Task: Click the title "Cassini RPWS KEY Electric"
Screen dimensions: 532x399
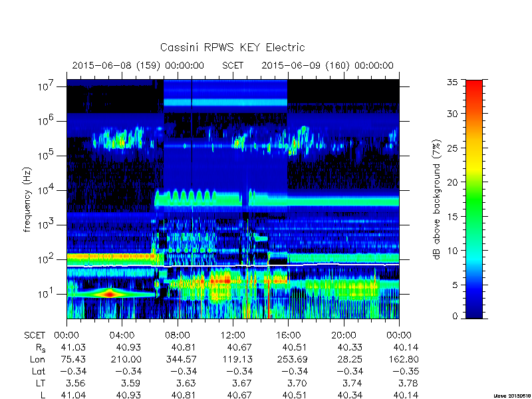Action: point(232,47)
